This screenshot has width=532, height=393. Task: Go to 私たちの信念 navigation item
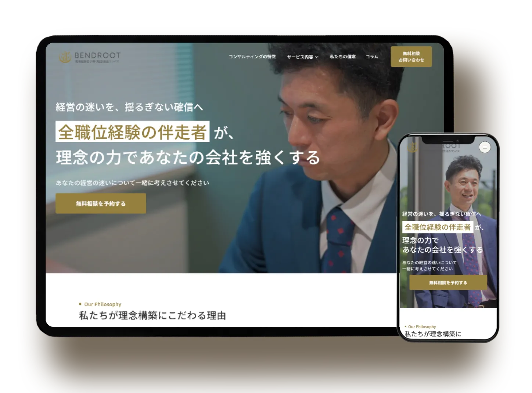point(342,57)
